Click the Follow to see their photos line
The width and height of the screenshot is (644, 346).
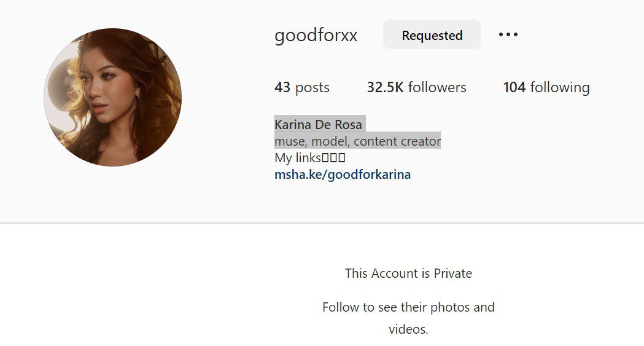[x=408, y=307]
